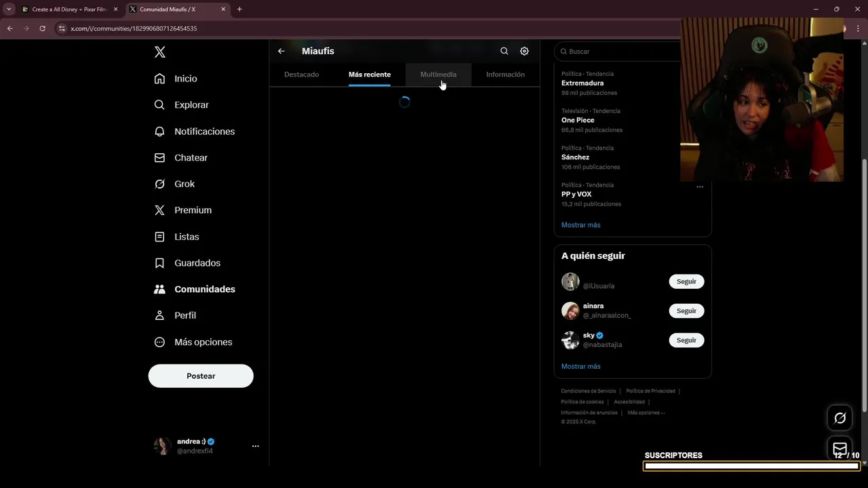This screenshot has height=488, width=868.
Task: Open @iUsuaria profile avatar
Action: (x=570, y=281)
